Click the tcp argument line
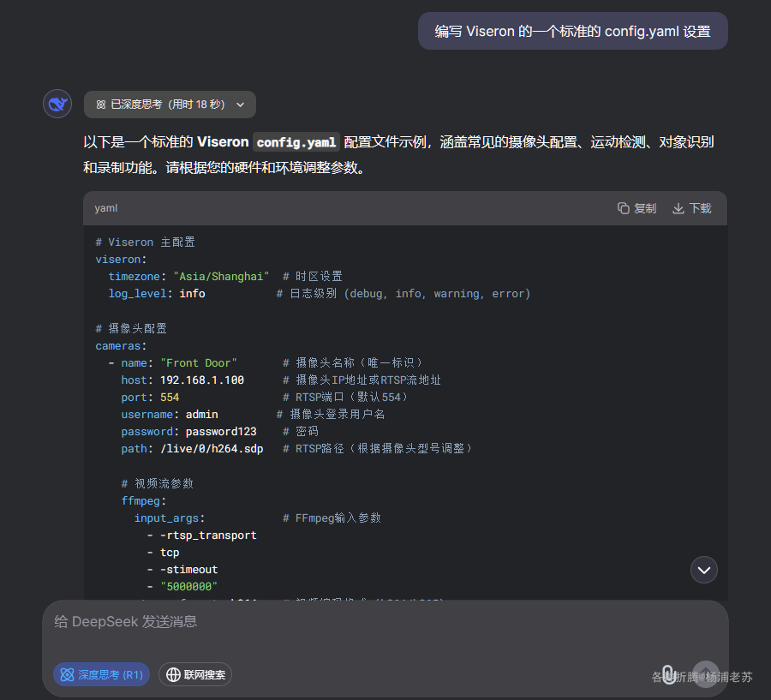This screenshot has width=771, height=700. point(164,553)
